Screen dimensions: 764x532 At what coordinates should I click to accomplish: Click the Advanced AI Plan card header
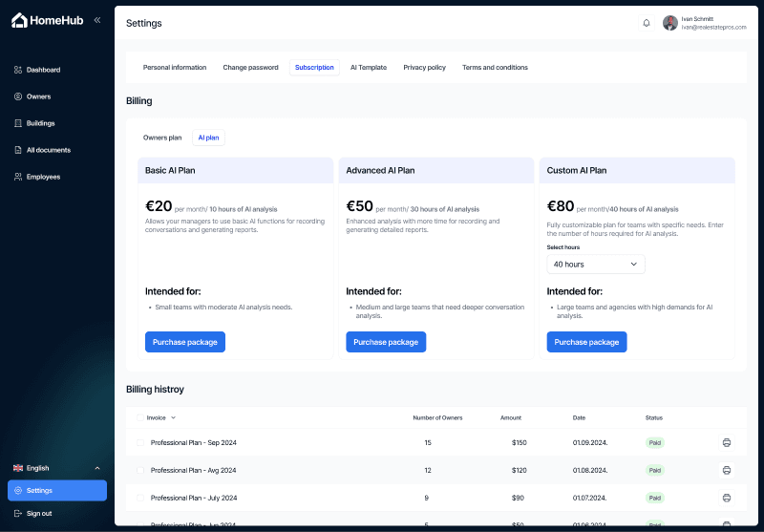click(436, 171)
